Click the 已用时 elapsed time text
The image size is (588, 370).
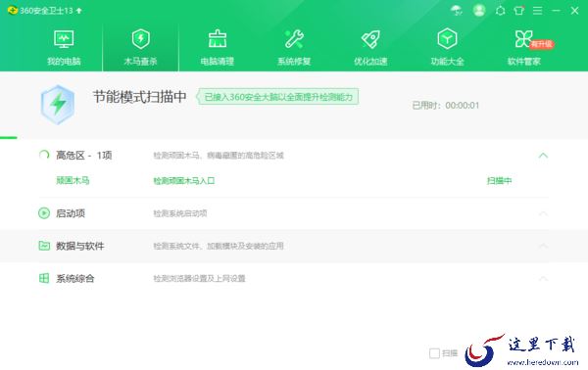446,106
